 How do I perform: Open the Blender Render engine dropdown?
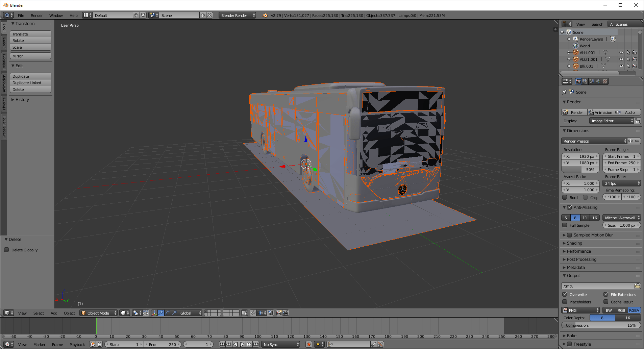237,15
